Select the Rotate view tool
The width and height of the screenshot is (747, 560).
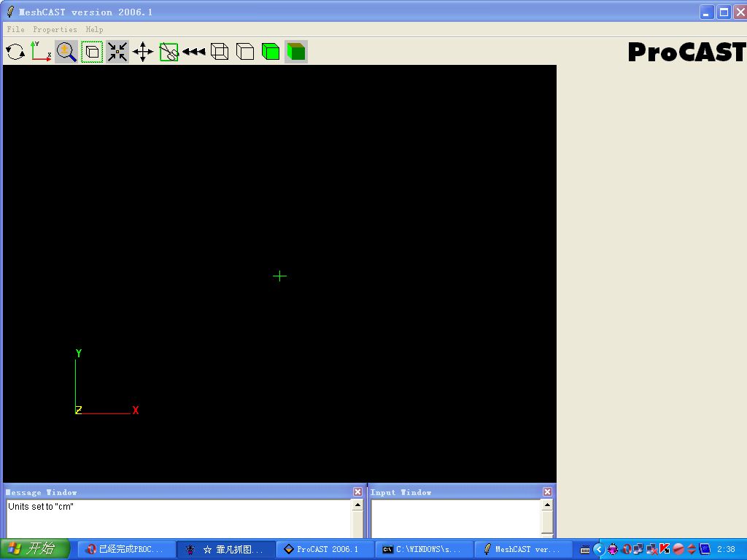[x=15, y=52]
